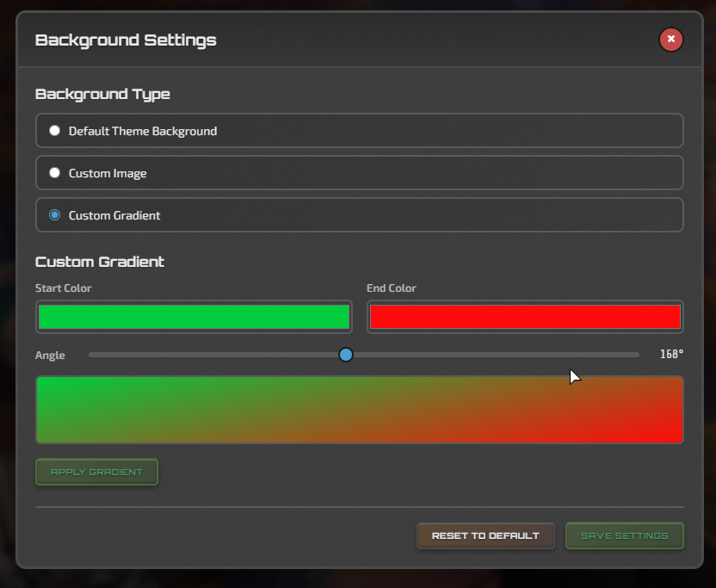This screenshot has width=716, height=588.
Task: Click the Angle slider handle
Action: pos(346,355)
